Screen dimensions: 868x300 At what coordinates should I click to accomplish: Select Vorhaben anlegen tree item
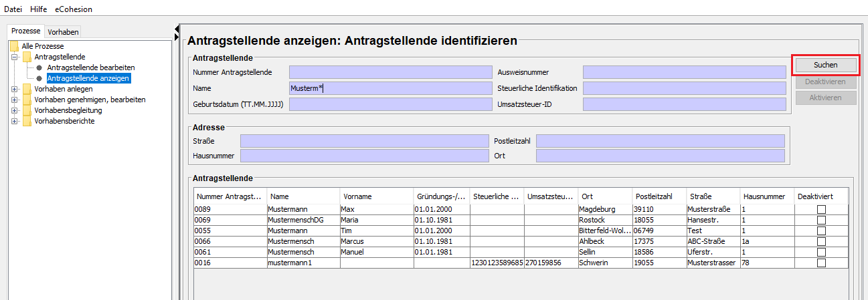click(x=64, y=89)
